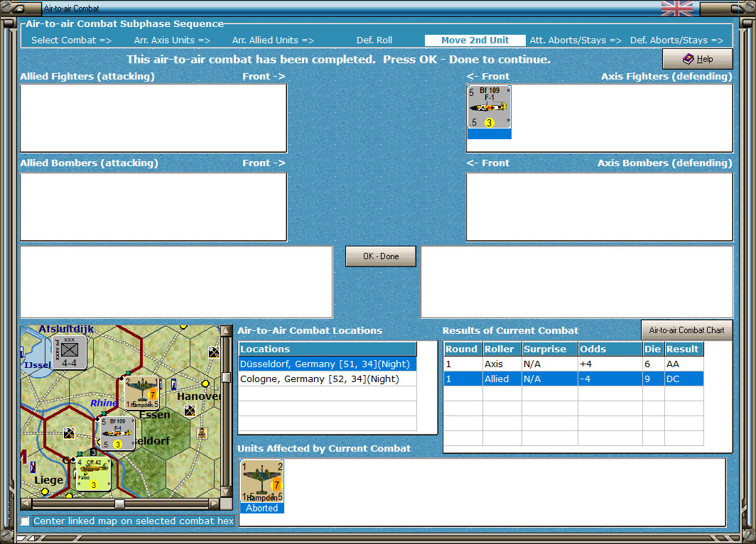This screenshot has height=544, width=756.
Task: Click the Arr. Allied Units subphase step
Action: coord(273,40)
